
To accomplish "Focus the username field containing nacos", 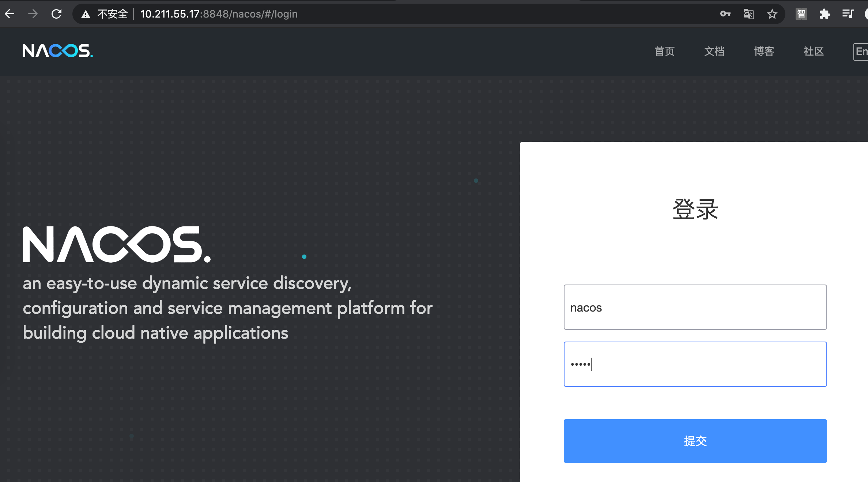I will (x=695, y=307).
